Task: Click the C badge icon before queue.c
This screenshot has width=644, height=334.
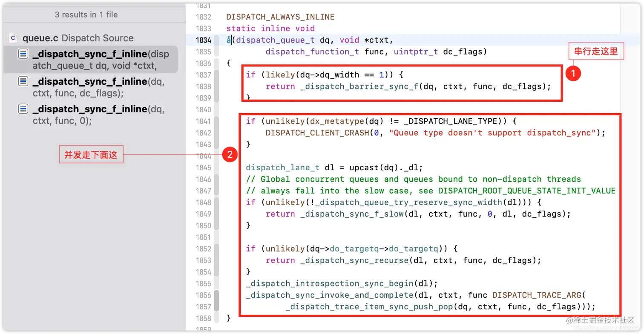Action: pos(13,38)
